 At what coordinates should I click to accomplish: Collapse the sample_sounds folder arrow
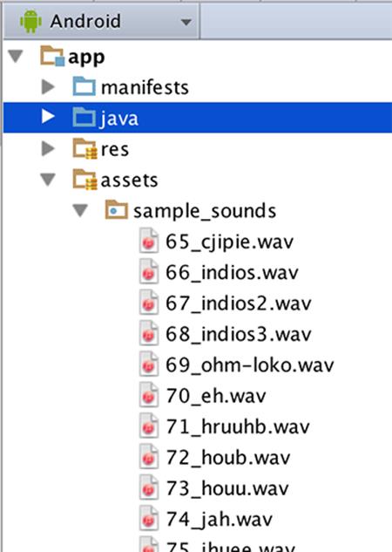[x=80, y=210]
